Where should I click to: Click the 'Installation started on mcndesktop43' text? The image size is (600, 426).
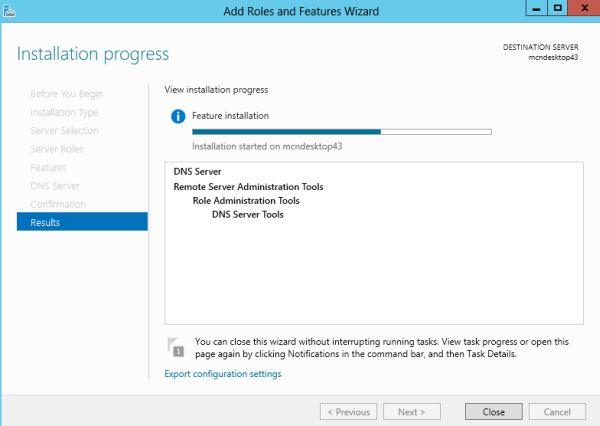pyautogui.click(x=267, y=146)
